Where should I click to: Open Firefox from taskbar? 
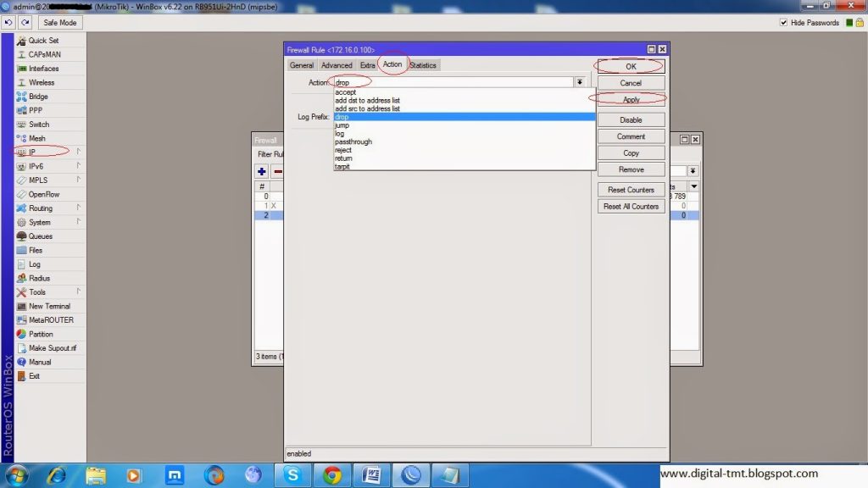pyautogui.click(x=214, y=475)
